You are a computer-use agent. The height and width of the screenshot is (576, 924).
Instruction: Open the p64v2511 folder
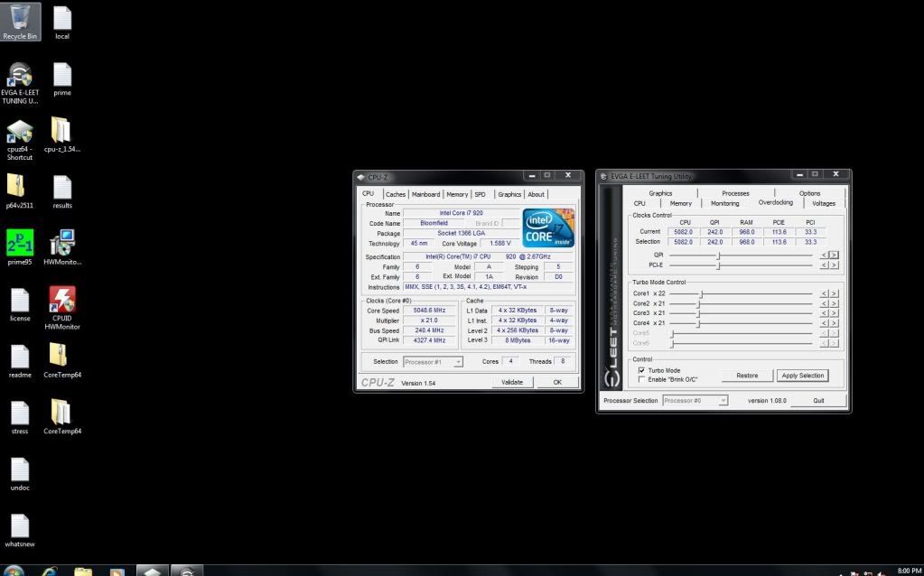(x=20, y=191)
